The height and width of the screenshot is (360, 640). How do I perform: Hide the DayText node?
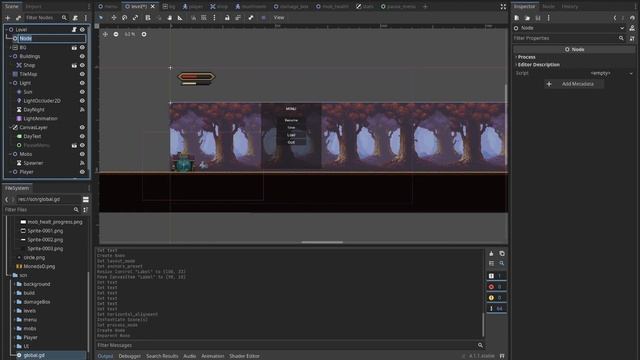tap(82, 136)
